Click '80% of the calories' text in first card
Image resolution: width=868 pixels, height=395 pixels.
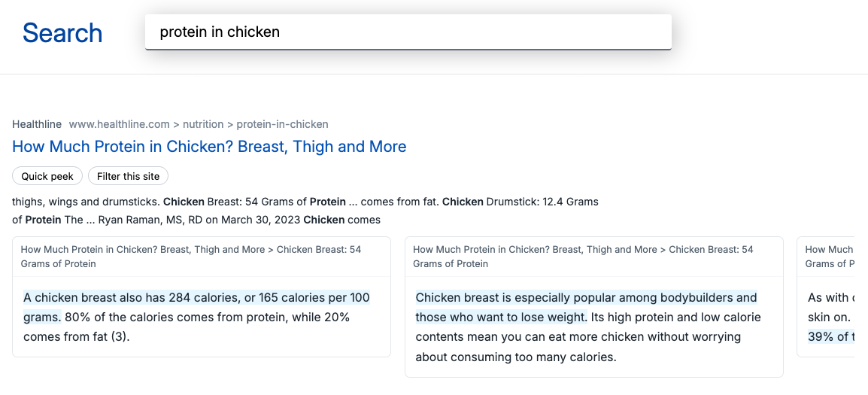click(x=187, y=327)
